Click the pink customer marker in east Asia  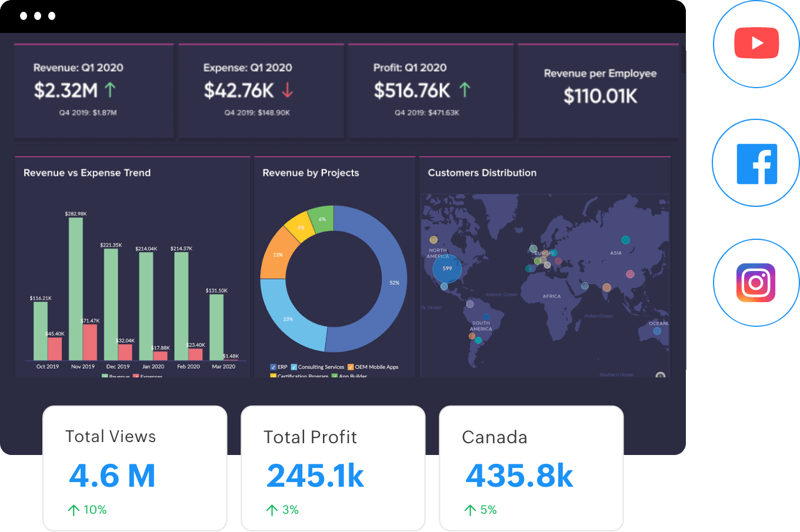[x=630, y=274]
